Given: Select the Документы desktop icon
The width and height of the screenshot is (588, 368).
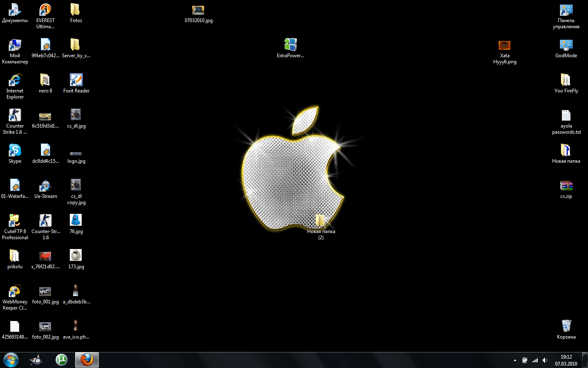Looking at the screenshot, I should pos(15,13).
